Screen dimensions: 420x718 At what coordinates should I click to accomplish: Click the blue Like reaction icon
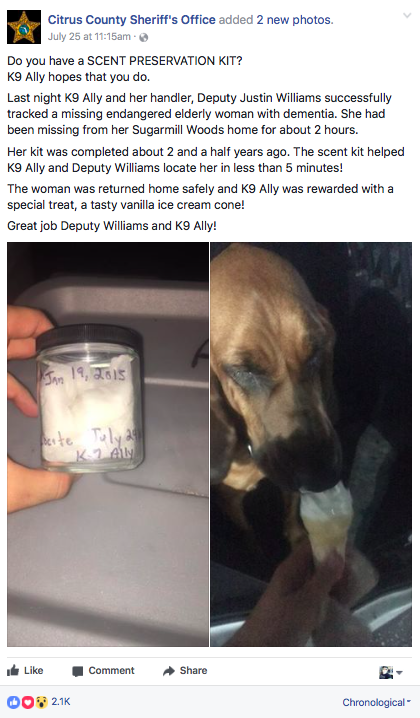click(13, 702)
